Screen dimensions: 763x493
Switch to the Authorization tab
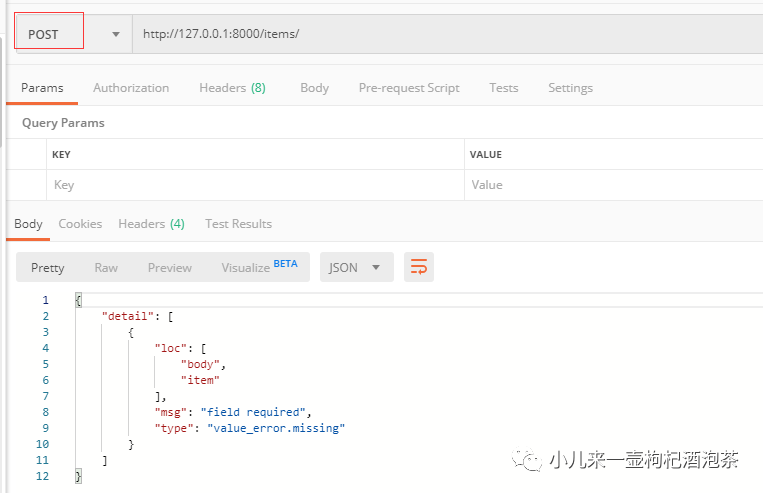[x=131, y=88]
